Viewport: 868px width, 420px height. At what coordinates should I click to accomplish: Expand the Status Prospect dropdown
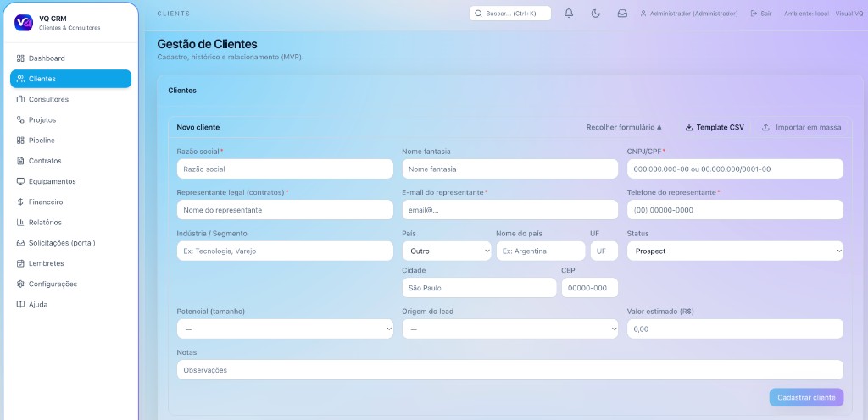click(734, 251)
